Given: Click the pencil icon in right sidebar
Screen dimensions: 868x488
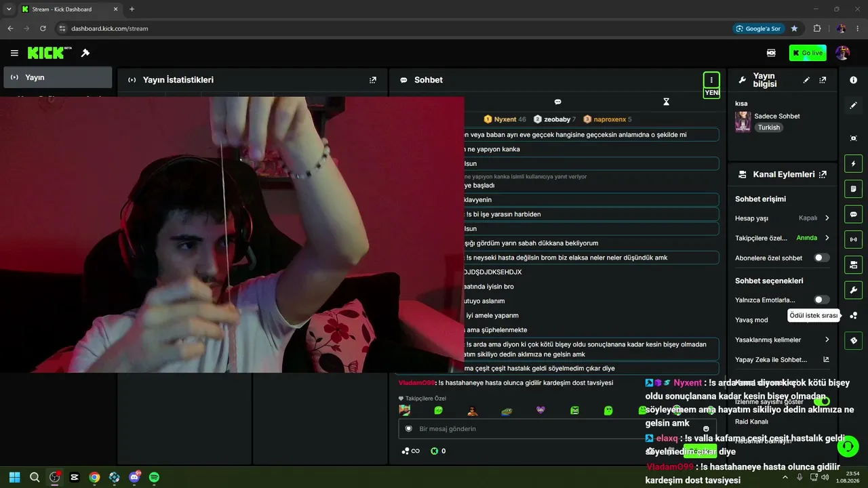Looking at the screenshot, I should [853, 106].
